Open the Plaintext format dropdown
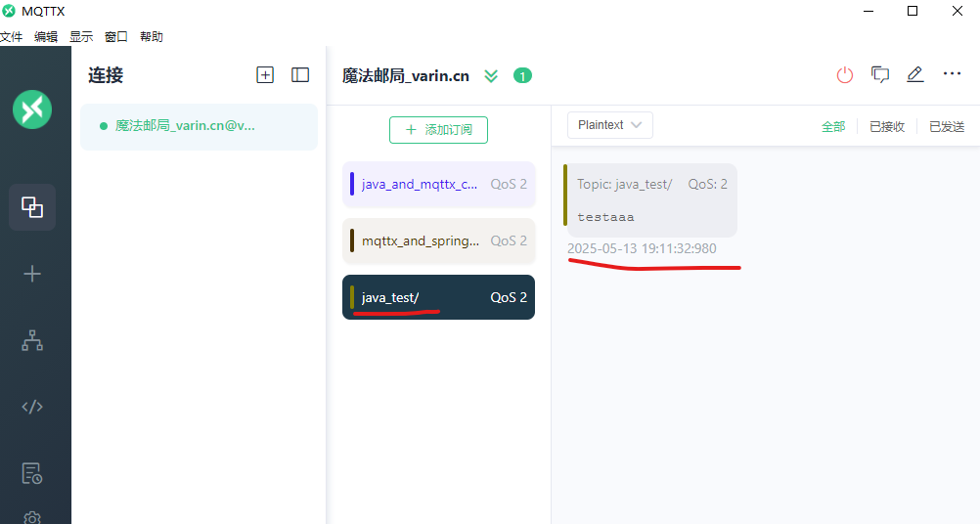This screenshot has height=524, width=980. (x=610, y=125)
